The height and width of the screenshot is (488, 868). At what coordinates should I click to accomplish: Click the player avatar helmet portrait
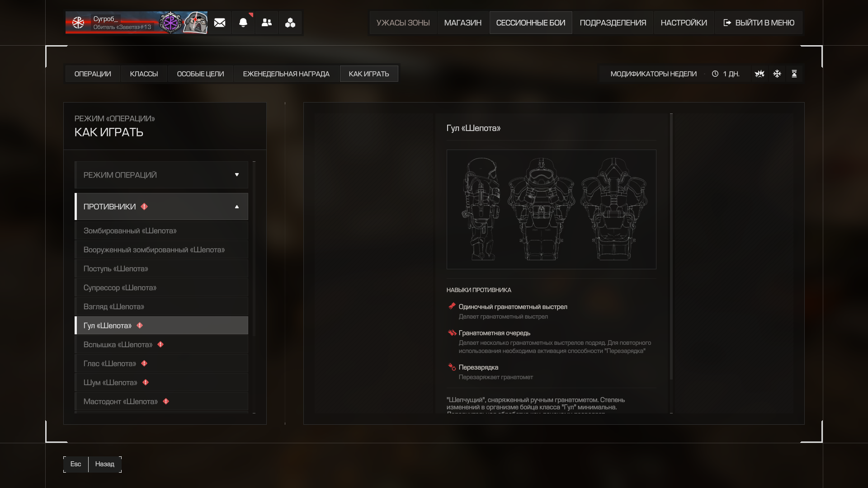pyautogui.click(x=195, y=23)
